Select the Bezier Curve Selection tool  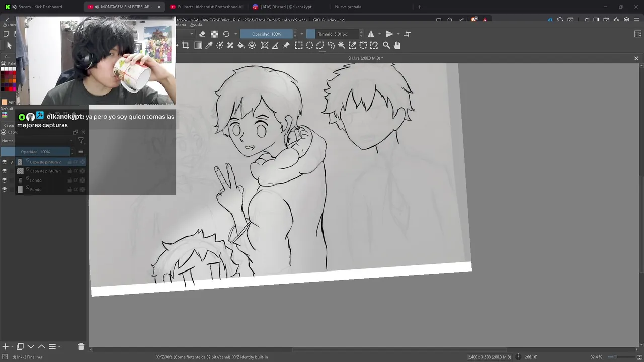tap(363, 45)
